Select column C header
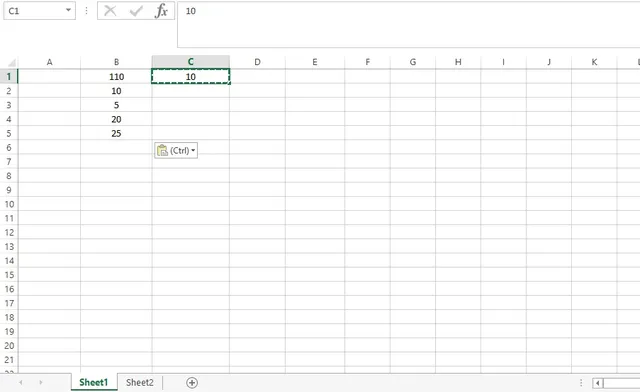 (x=191, y=62)
